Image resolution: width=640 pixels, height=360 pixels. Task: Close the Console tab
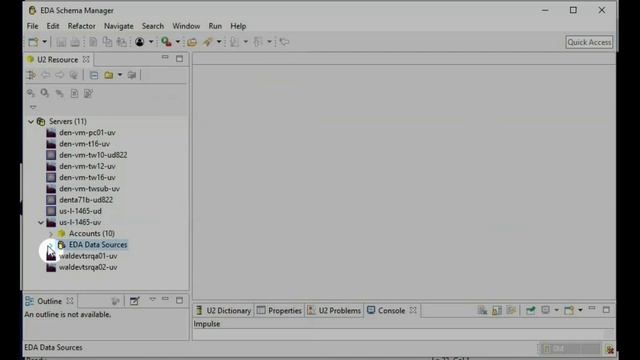click(x=413, y=310)
